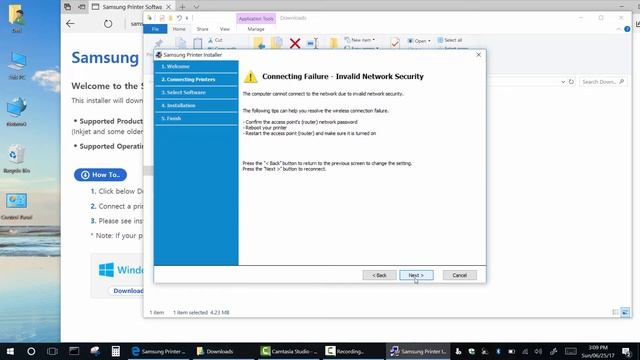Switch Explorer to large icons view
This screenshot has height=360, width=640.
[x=625, y=312]
